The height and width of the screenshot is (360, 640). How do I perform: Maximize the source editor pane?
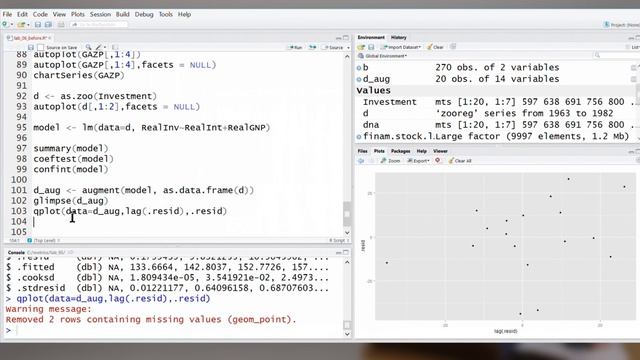tap(346, 38)
